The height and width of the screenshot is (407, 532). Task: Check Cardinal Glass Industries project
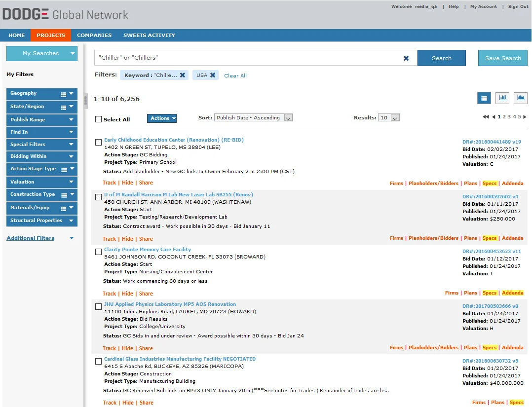pos(98,362)
